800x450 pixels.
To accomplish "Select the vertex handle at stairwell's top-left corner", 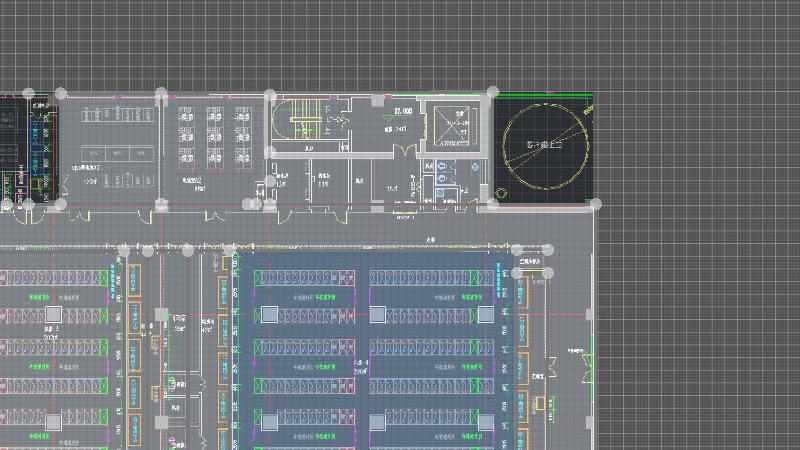I will (270, 96).
